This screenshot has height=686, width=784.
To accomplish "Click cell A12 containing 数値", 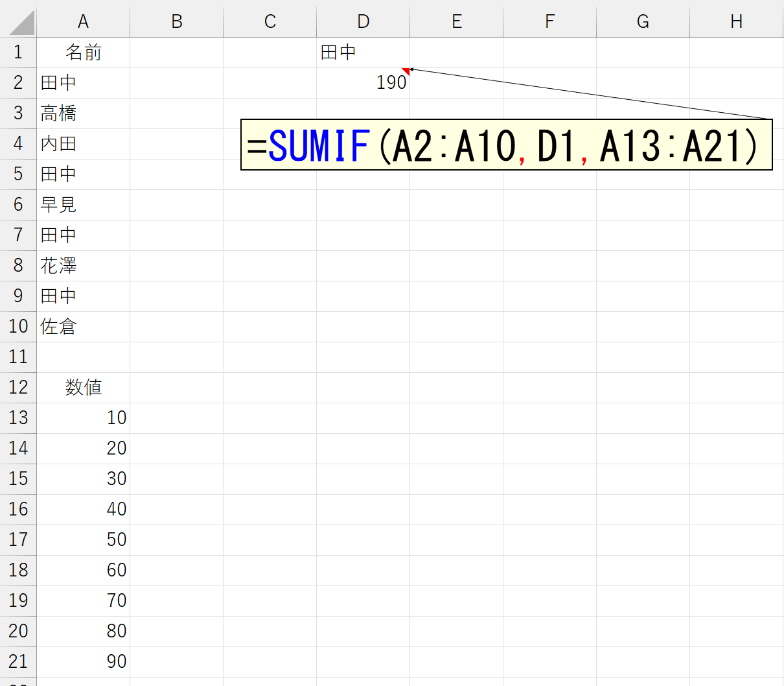I will pyautogui.click(x=83, y=388).
